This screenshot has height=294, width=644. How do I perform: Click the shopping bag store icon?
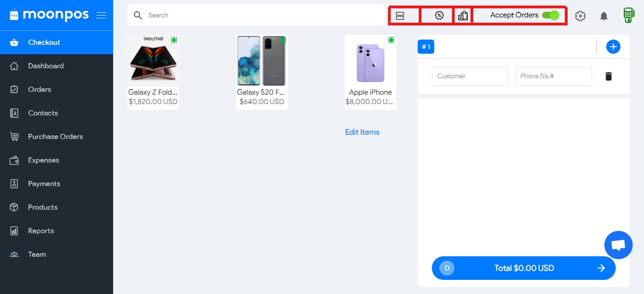click(x=463, y=16)
